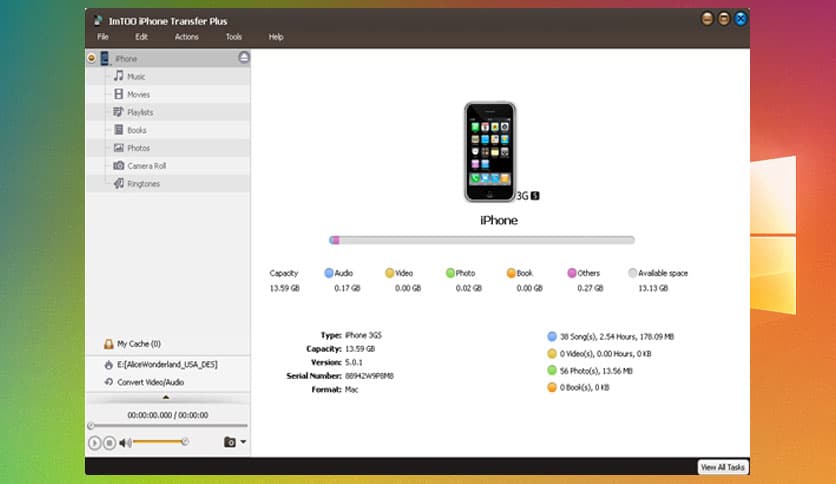
Task: Open the Actions menu
Action: pos(187,37)
